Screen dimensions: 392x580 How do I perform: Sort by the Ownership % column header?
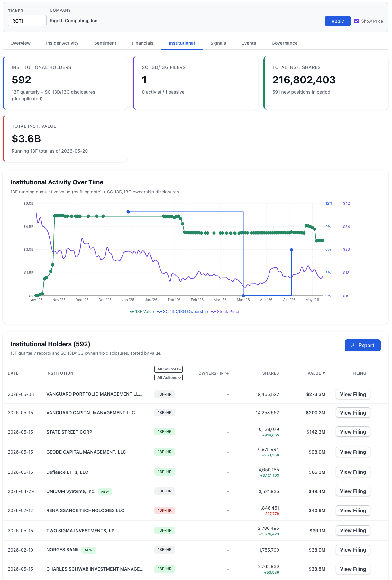pos(214,373)
